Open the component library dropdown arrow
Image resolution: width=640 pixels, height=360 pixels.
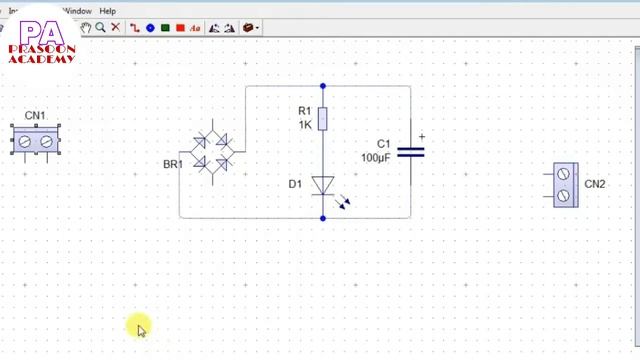point(258,28)
